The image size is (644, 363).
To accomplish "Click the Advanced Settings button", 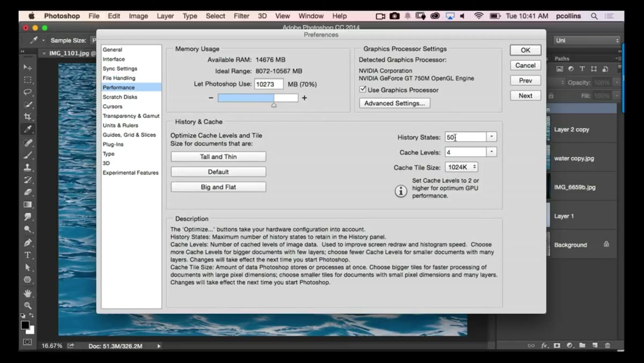I will coord(394,103).
